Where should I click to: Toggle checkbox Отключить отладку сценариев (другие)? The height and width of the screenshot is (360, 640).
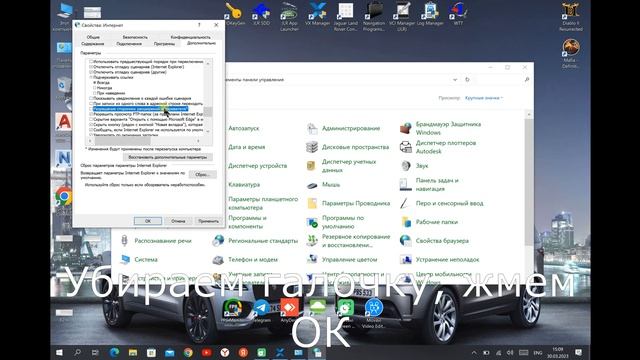pos(91,72)
